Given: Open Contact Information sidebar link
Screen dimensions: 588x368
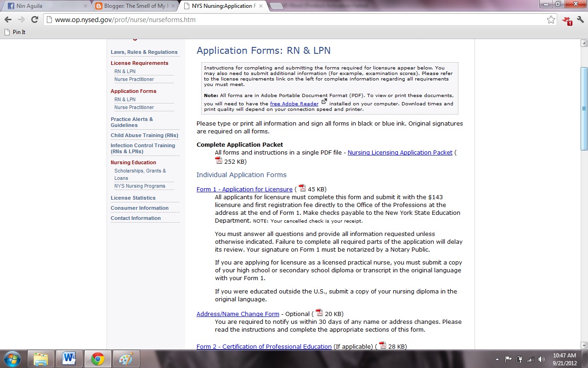Looking at the screenshot, I should pos(136,218).
